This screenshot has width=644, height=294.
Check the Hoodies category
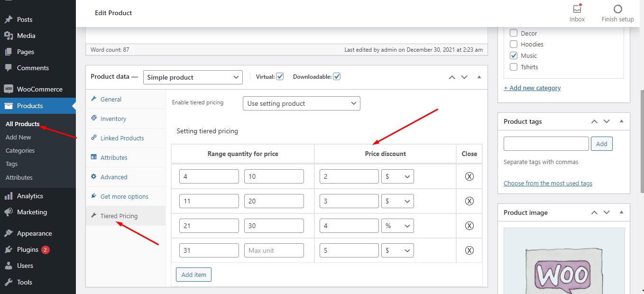[x=514, y=44]
